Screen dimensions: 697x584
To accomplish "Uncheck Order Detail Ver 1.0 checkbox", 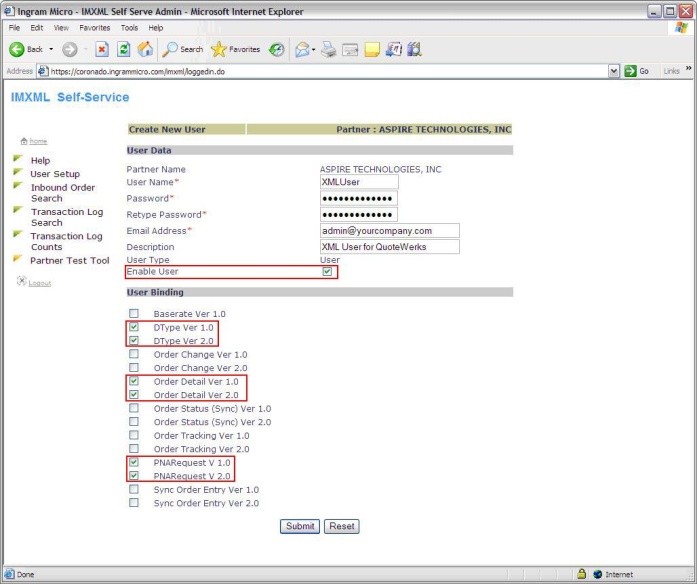I will [134, 381].
